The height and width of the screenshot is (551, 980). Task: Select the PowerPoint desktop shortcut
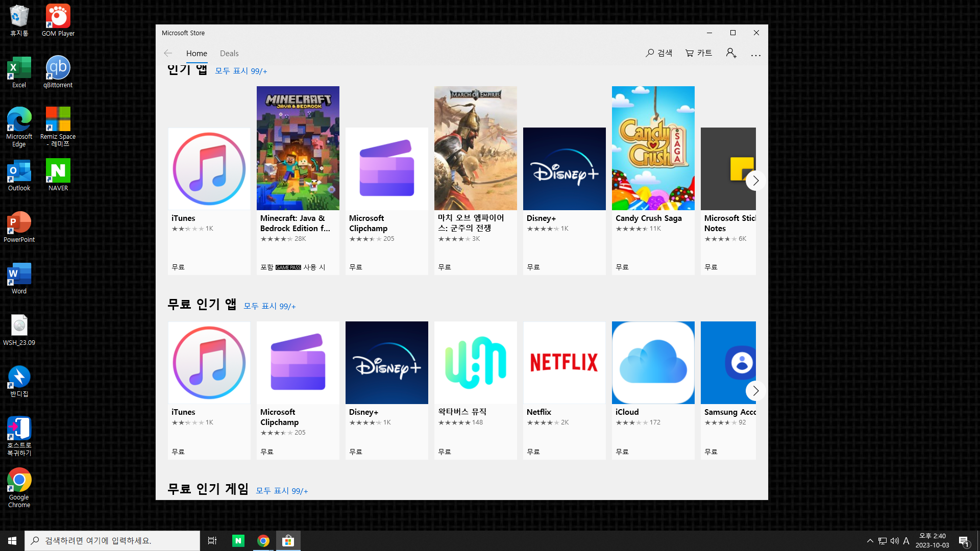[19, 227]
